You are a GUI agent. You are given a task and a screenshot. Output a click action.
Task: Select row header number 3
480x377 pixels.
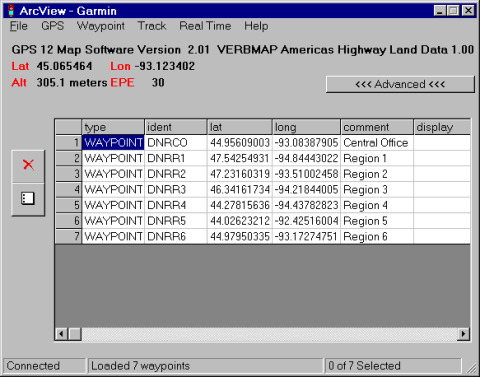(68, 174)
